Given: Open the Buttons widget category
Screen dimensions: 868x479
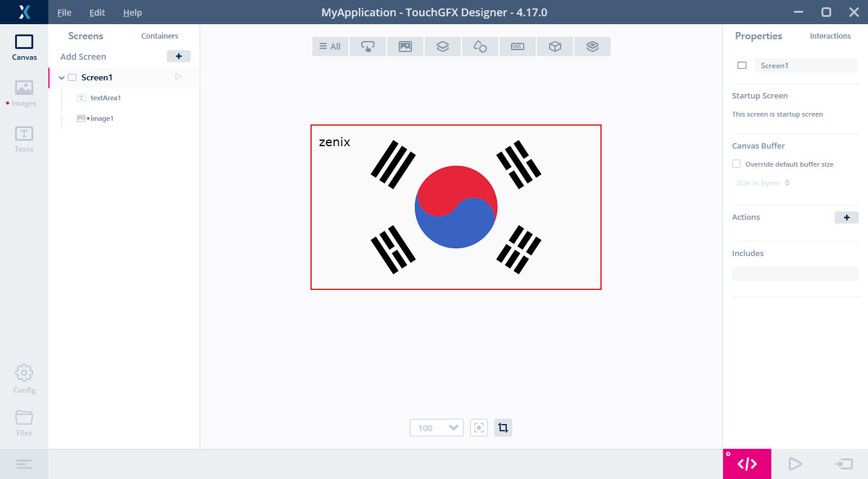Looking at the screenshot, I should [x=368, y=47].
